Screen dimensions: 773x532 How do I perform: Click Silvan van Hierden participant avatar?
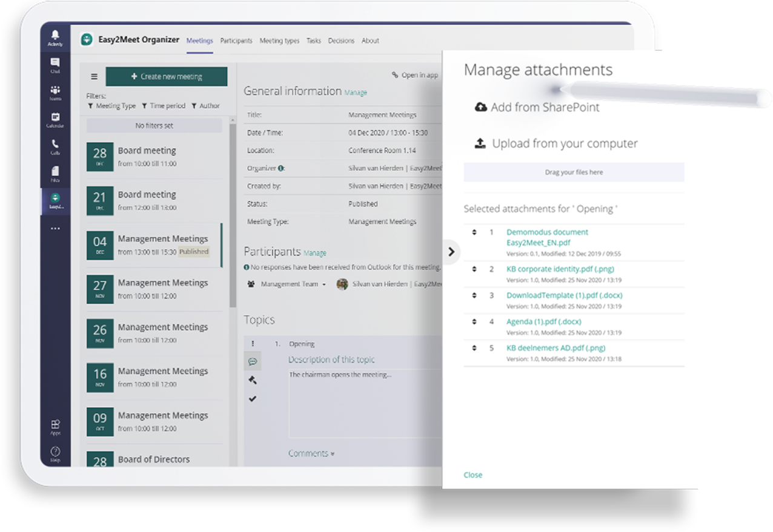pos(342,284)
